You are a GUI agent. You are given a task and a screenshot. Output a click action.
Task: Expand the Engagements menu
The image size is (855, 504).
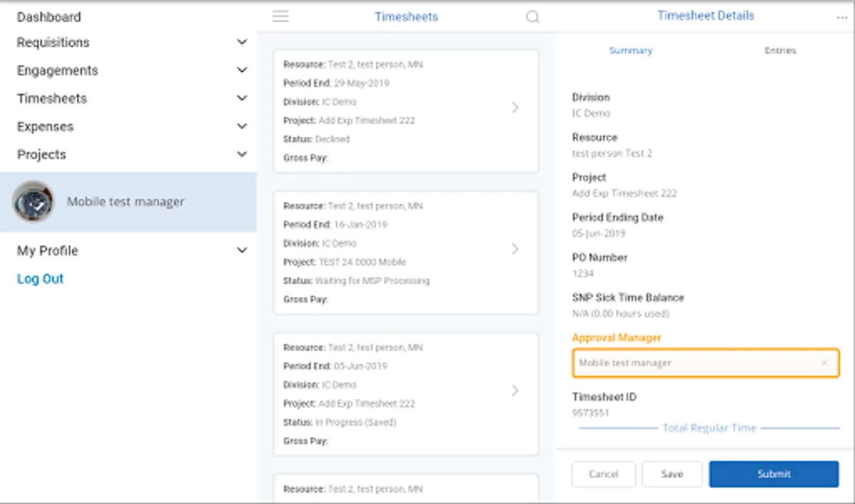[x=242, y=70]
